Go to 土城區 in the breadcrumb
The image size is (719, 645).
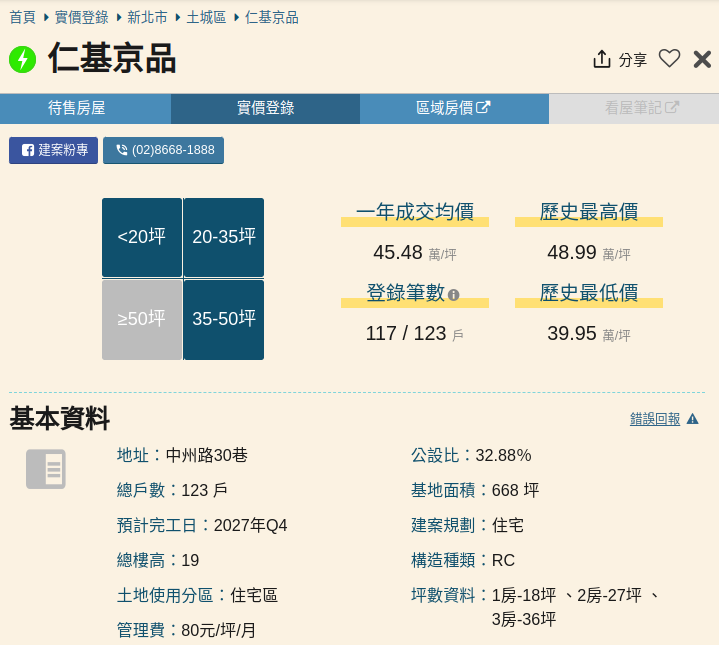206,18
